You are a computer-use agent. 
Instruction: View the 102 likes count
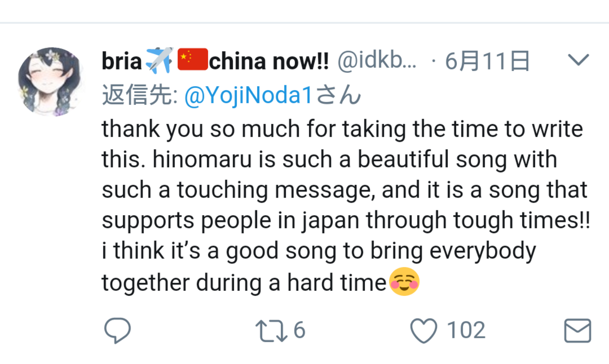[x=466, y=330]
